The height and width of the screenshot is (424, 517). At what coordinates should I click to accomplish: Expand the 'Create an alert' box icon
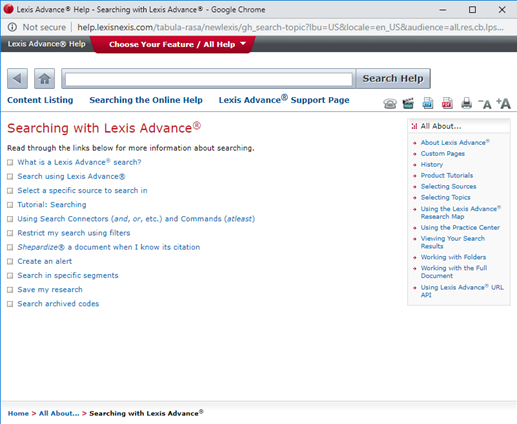point(10,262)
